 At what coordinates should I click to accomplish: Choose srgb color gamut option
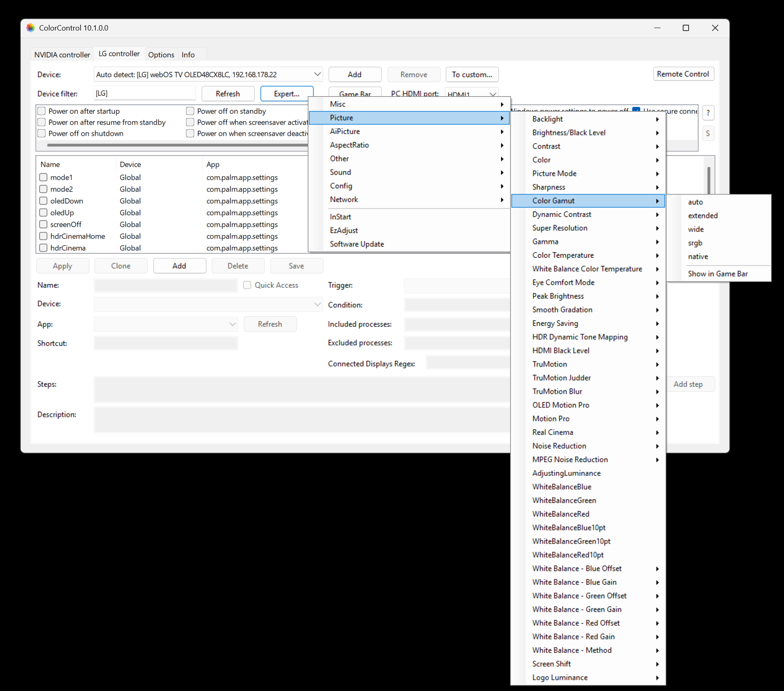pos(719,243)
